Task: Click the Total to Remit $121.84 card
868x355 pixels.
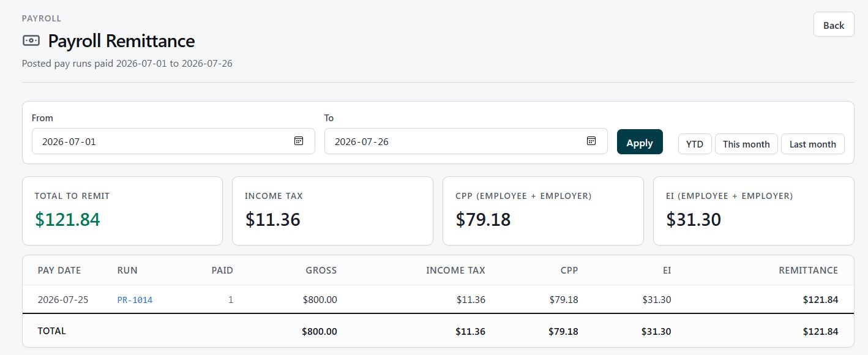Action: tap(122, 211)
